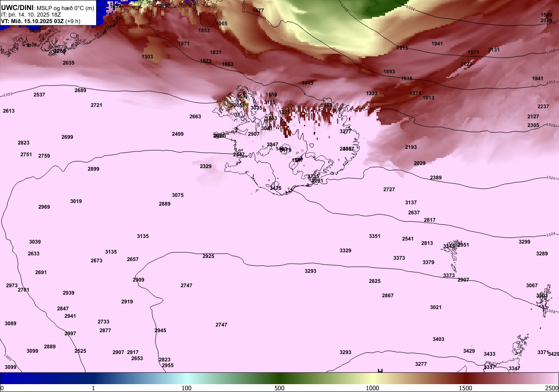Click the height value 3403

(438, 339)
